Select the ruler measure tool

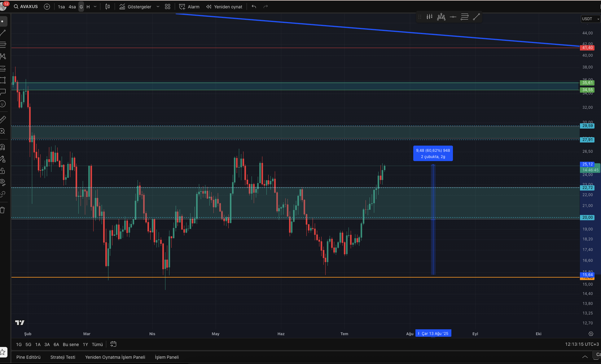(x=3, y=119)
